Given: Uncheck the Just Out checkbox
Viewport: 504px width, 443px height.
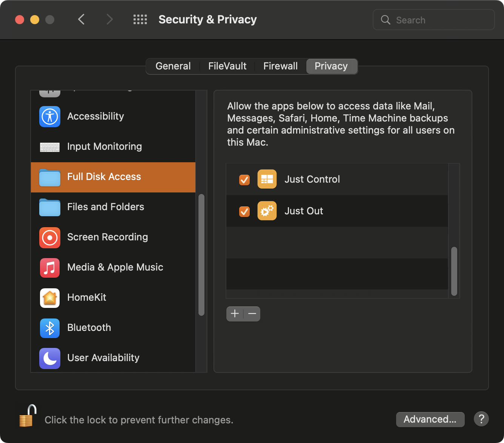Looking at the screenshot, I should pos(244,211).
